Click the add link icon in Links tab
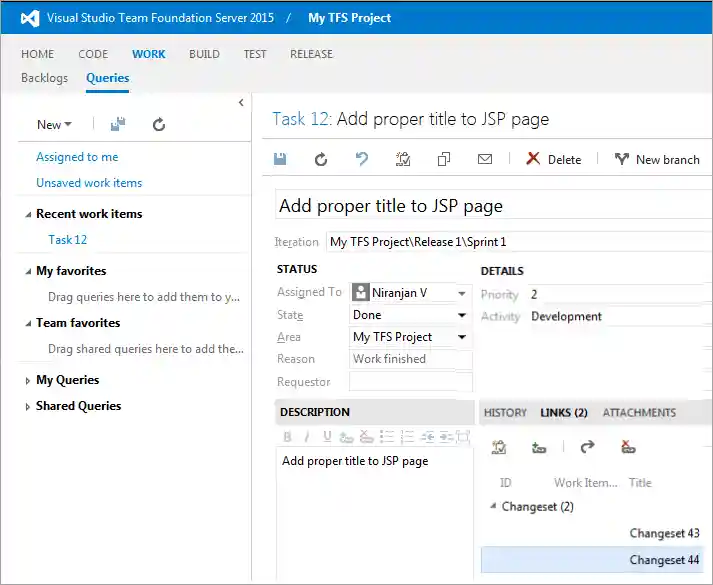This screenshot has width=713, height=585. [539, 448]
